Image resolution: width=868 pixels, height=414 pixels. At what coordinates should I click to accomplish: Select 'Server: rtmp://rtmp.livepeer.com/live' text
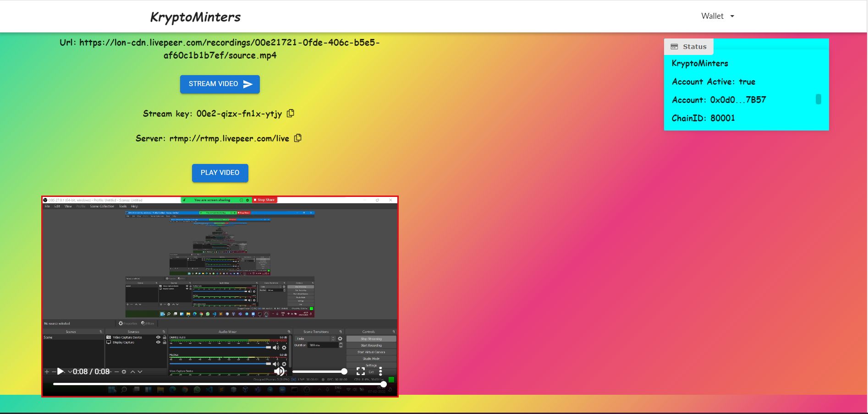[212, 138]
